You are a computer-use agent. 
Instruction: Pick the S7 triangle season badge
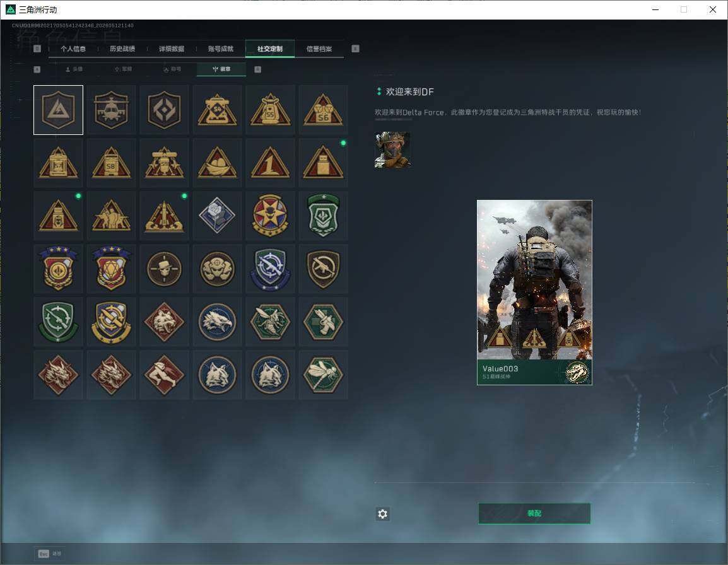58,163
